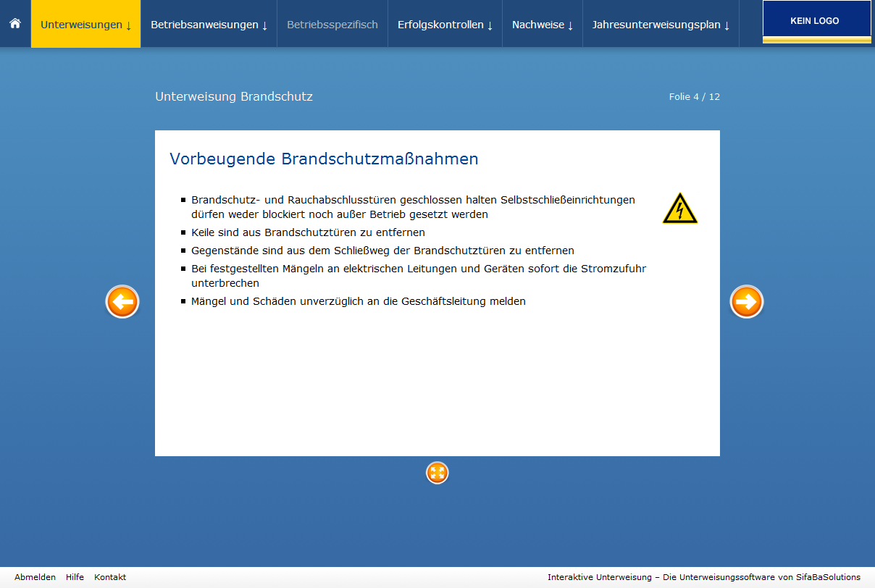Select the Betriebsspezifisch menu item
Viewport: 875px width, 588px height.
332,23
